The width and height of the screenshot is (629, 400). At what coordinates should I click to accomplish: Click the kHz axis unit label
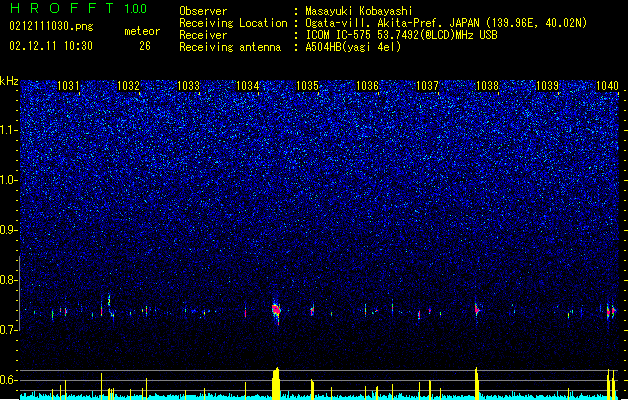(x=9, y=81)
